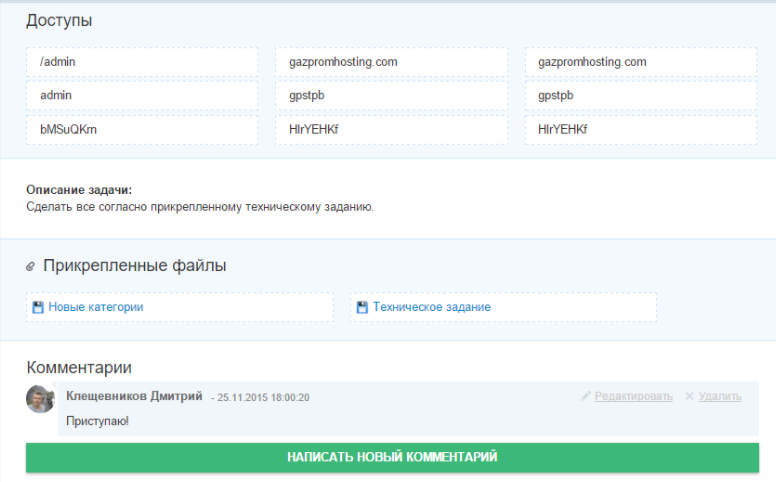This screenshot has width=776, height=482.
Task: Click the X icon beside Удалить
Action: pyautogui.click(x=689, y=396)
